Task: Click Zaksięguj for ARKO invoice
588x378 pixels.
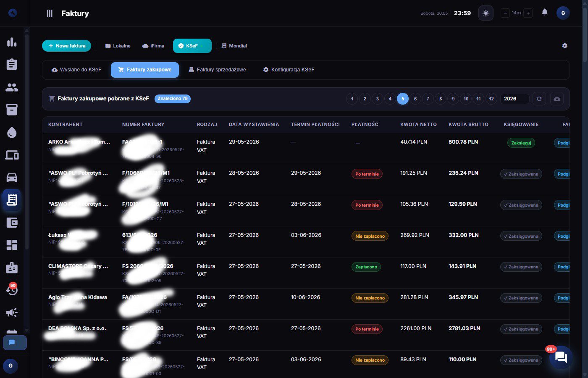Action: (521, 143)
